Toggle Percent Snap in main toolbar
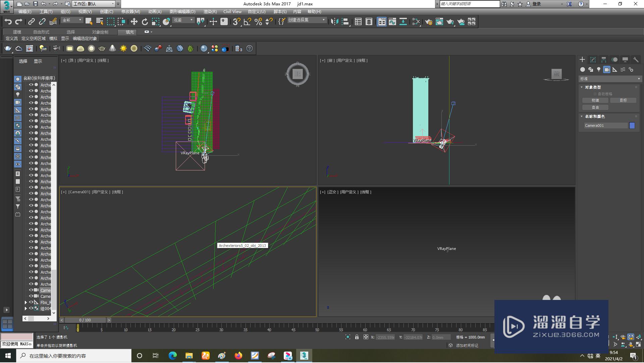 click(258, 22)
